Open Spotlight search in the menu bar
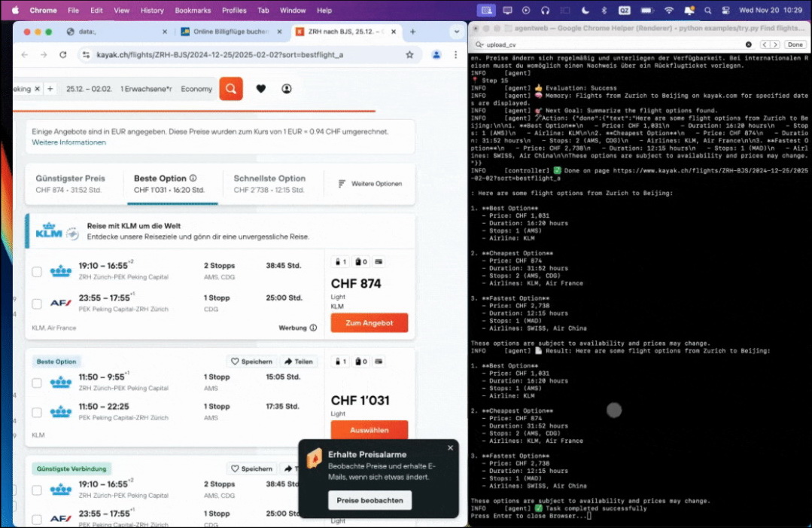This screenshot has width=812, height=528. pos(707,11)
